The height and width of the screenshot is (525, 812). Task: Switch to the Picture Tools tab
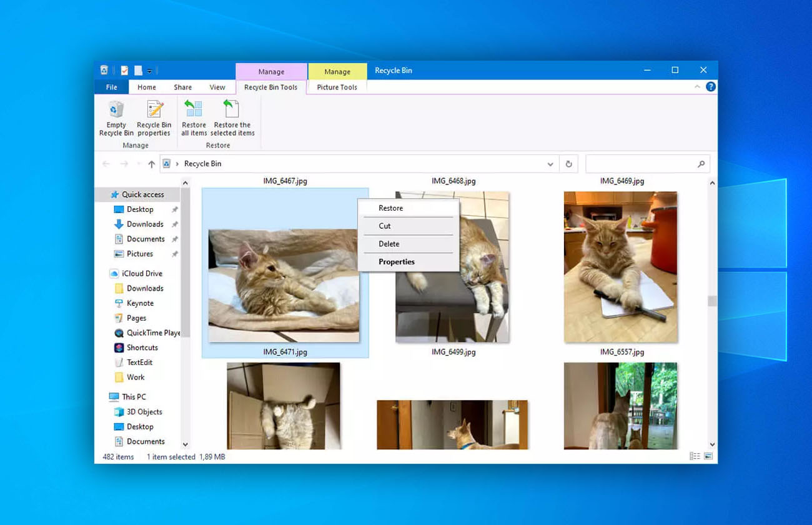coord(336,87)
